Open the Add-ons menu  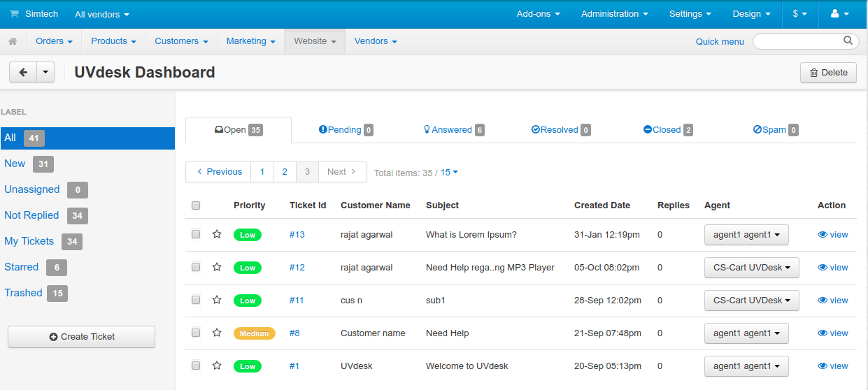(538, 14)
